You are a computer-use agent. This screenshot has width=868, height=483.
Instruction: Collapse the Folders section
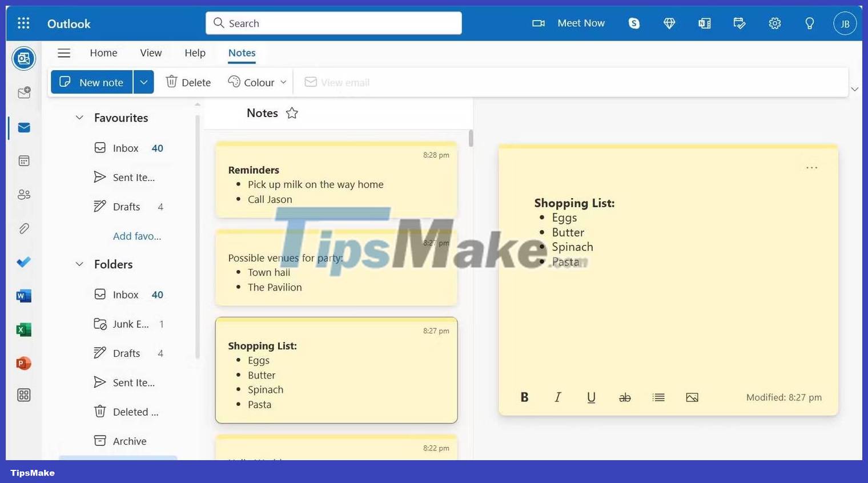click(x=79, y=264)
